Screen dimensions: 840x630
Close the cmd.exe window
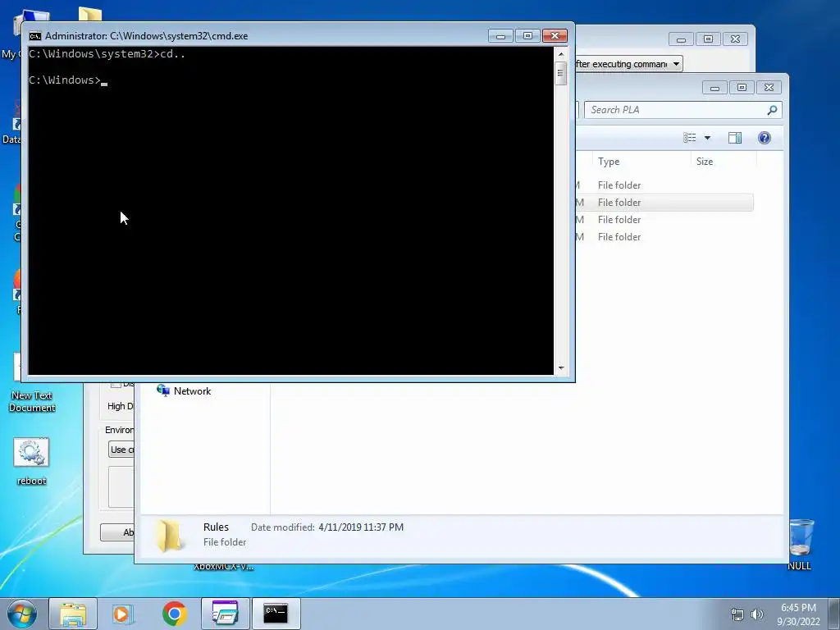[x=555, y=36]
